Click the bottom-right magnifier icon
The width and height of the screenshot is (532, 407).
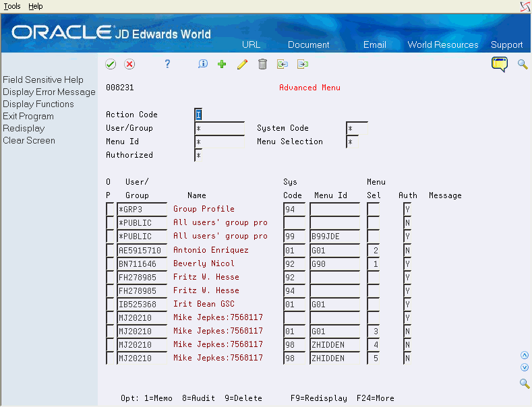tap(525, 383)
